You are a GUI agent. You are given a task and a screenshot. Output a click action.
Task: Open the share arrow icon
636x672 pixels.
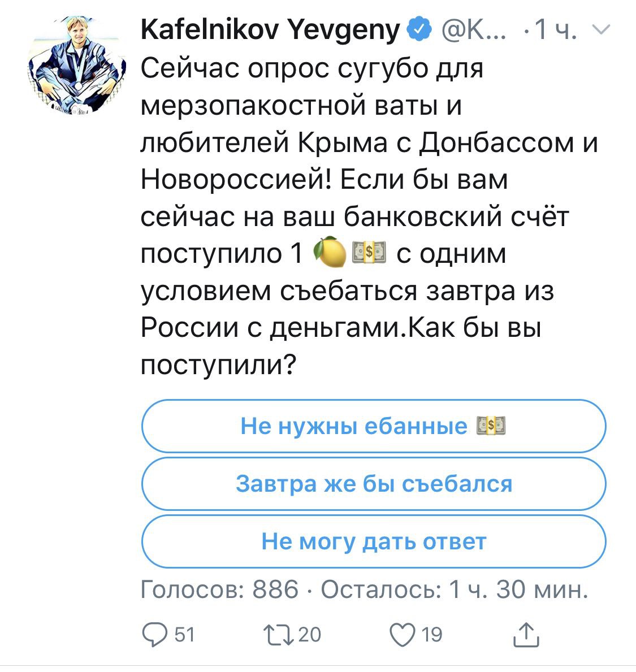click(526, 634)
